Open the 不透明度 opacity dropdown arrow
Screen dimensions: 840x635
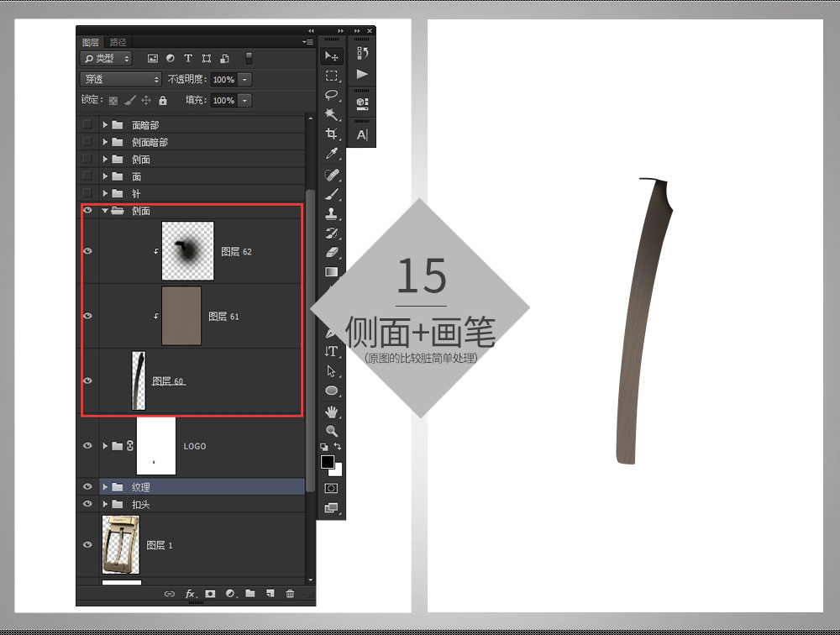244,79
